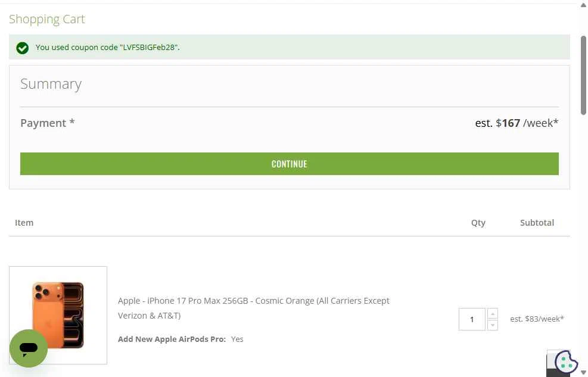The image size is (588, 377).
Task: Click the scrollbar up arrow
Action: point(583,5)
